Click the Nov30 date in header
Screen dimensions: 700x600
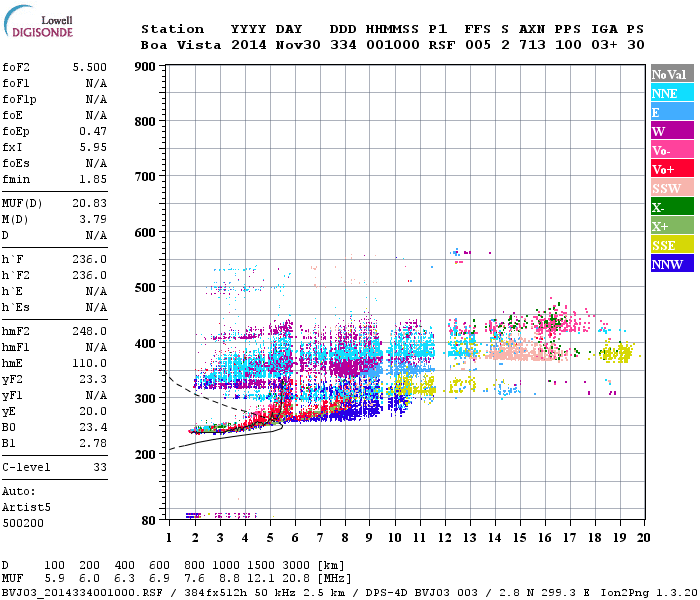click(x=298, y=45)
